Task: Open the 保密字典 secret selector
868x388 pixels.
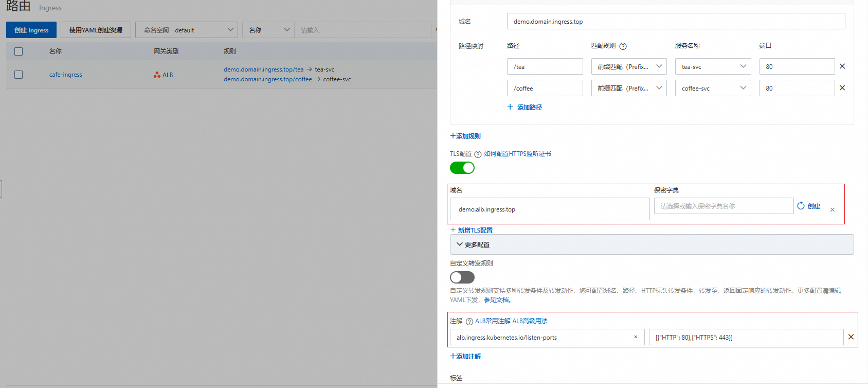Action: 724,206
